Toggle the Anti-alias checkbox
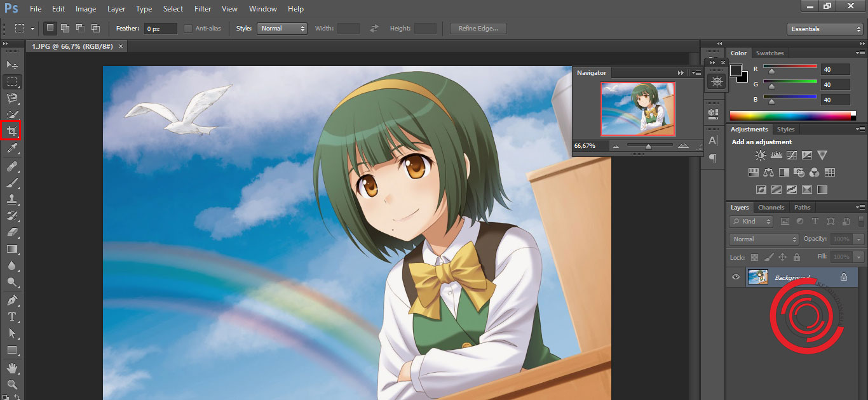 click(188, 29)
